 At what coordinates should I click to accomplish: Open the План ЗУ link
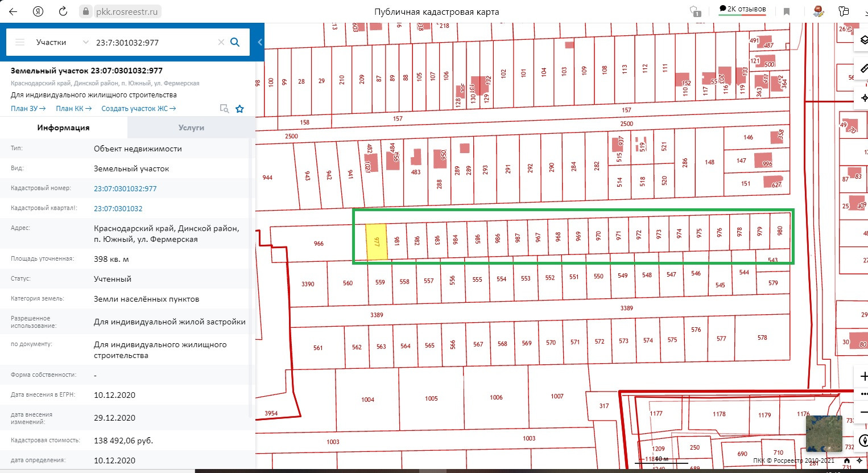(x=28, y=108)
